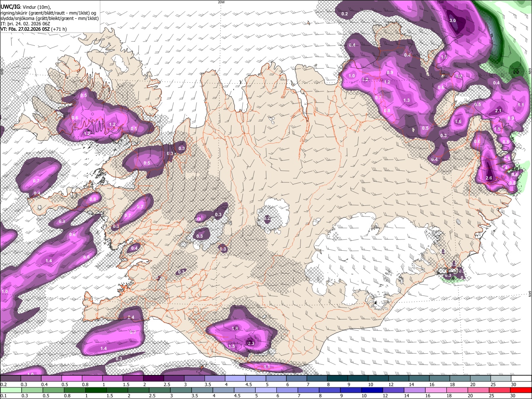The image size is (532, 399).
Task: Click the darkest purple swatch between 2 and 2.5
Action: click(154, 379)
